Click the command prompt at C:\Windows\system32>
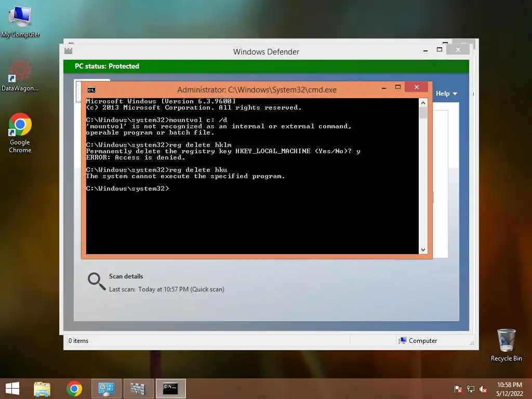The width and height of the screenshot is (532, 399). coord(128,189)
